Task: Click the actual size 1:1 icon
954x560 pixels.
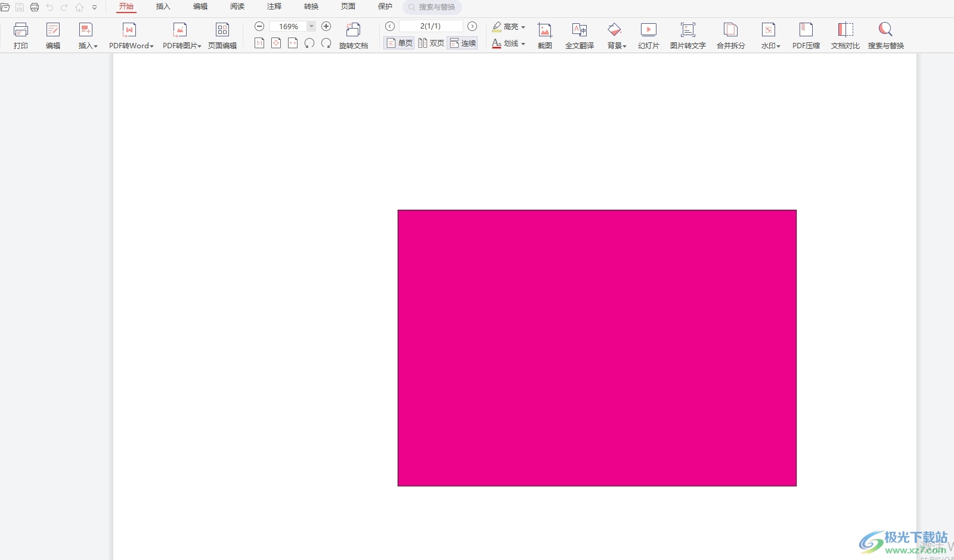Action: click(259, 43)
